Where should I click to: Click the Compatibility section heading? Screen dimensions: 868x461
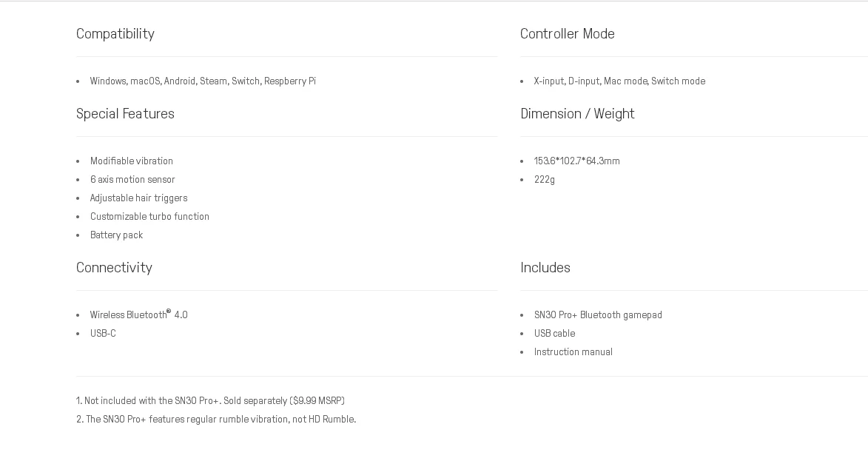[115, 34]
